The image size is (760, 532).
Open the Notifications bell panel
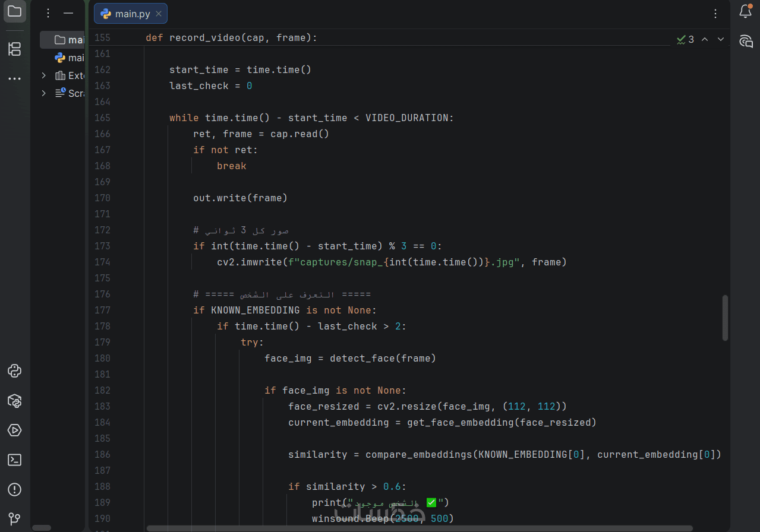point(745,11)
